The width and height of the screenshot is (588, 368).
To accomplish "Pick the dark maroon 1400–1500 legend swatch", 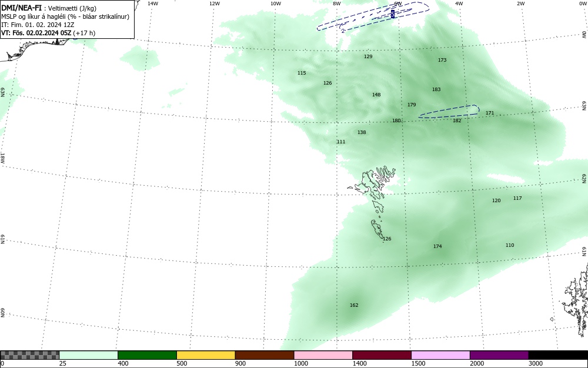I will pos(382,355).
